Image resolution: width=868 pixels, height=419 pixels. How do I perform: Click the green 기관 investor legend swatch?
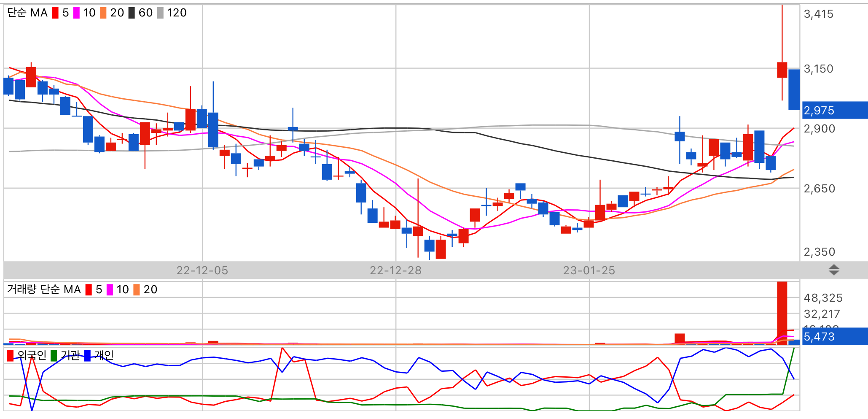(54, 356)
